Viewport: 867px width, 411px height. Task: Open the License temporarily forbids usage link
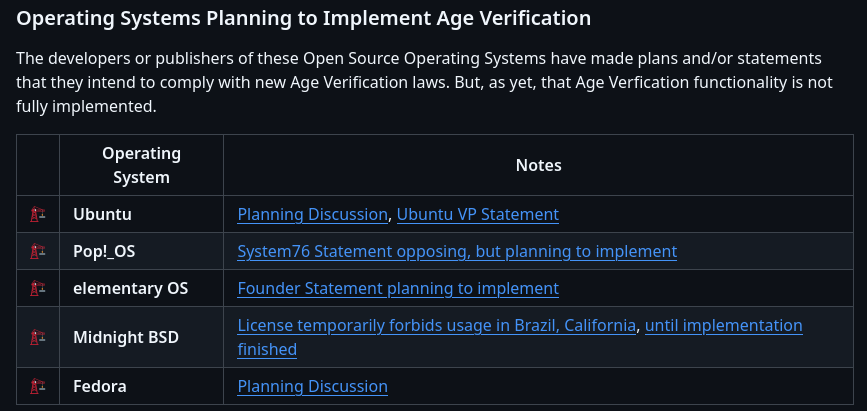coord(436,325)
